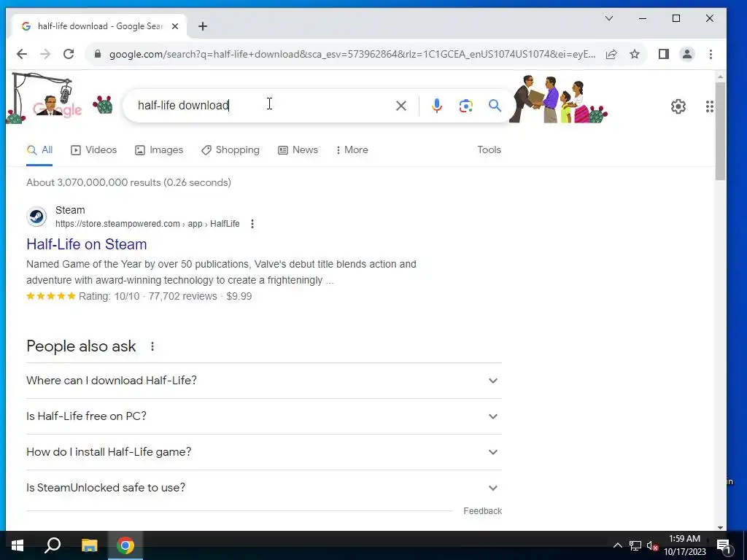Reload the current page
747x560 pixels.
coord(69,54)
